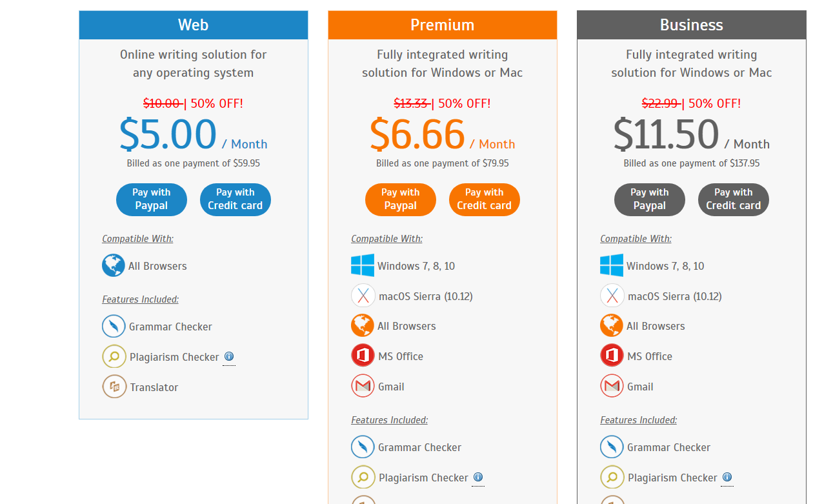Click the Gmail icon in Business plan
Image resolution: width=833 pixels, height=504 pixels.
click(612, 386)
